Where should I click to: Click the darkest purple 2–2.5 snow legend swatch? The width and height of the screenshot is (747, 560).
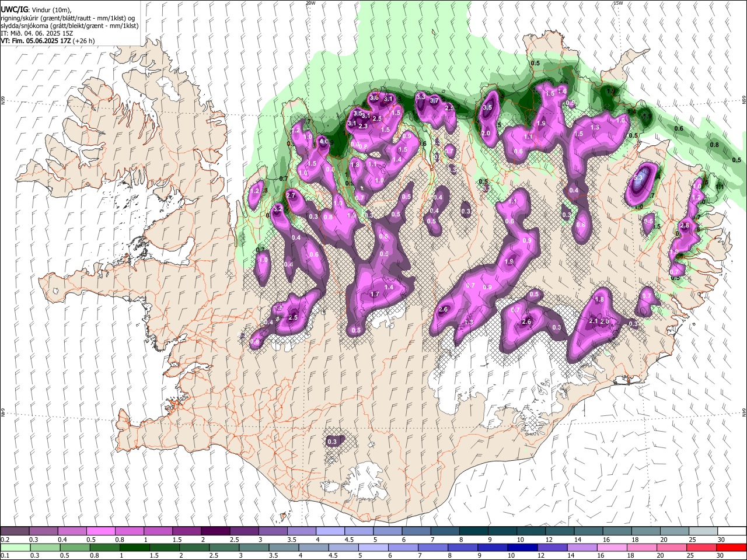click(x=215, y=531)
